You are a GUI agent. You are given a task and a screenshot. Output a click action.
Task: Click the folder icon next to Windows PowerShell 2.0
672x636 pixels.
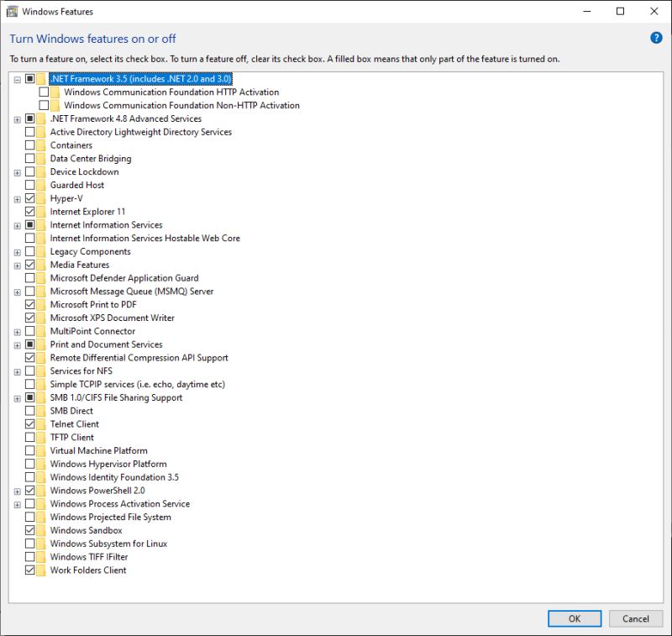tap(40, 490)
